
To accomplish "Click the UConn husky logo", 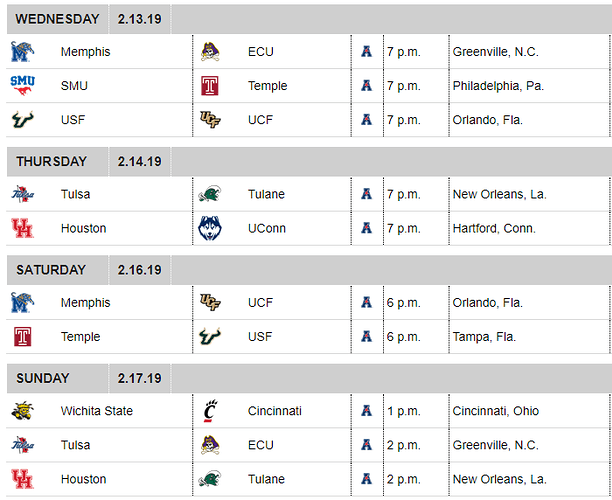I will click(210, 228).
